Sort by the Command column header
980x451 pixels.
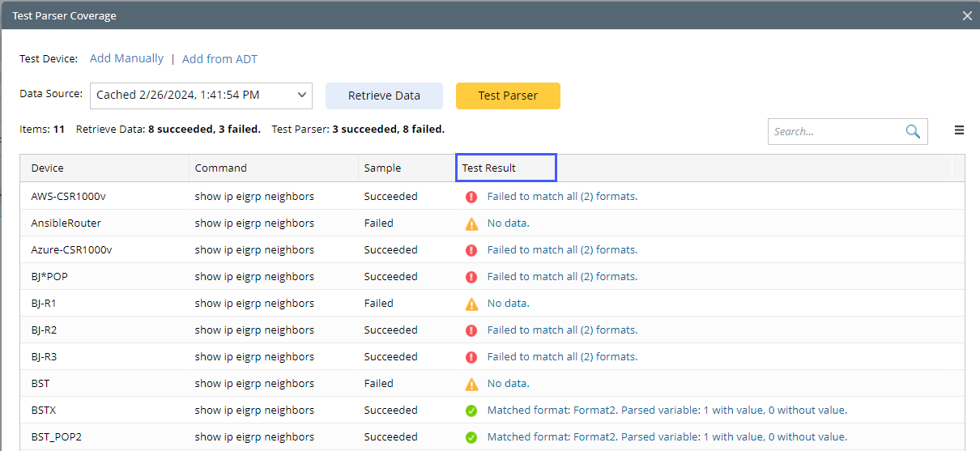(x=220, y=168)
